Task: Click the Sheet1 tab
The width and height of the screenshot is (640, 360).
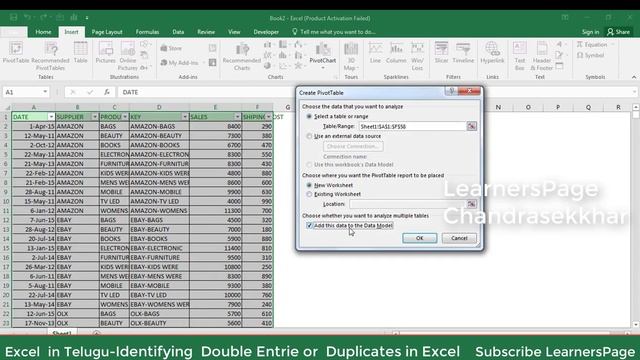Action: [x=62, y=333]
